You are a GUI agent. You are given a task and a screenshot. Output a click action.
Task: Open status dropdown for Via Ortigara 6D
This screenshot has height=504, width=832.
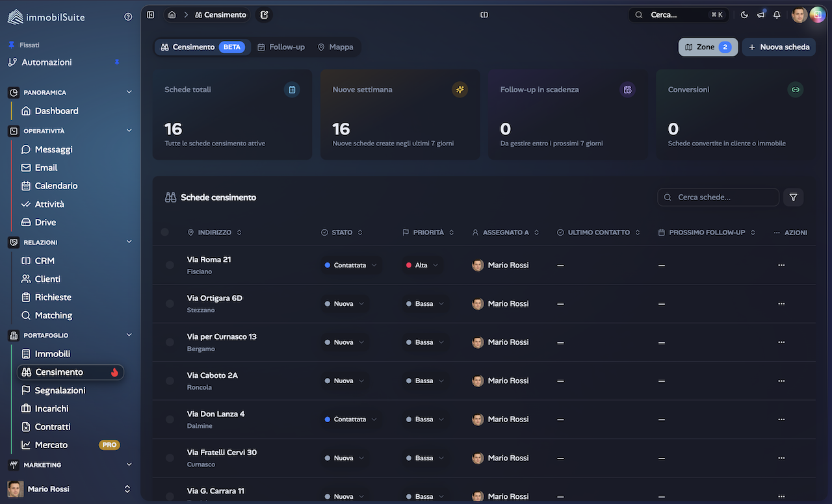[344, 304]
